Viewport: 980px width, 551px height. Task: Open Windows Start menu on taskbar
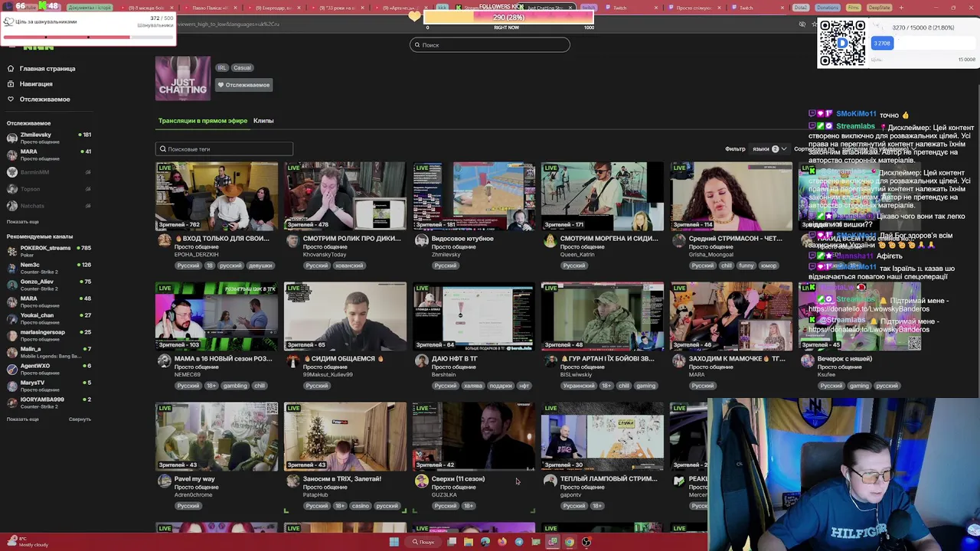tap(394, 542)
